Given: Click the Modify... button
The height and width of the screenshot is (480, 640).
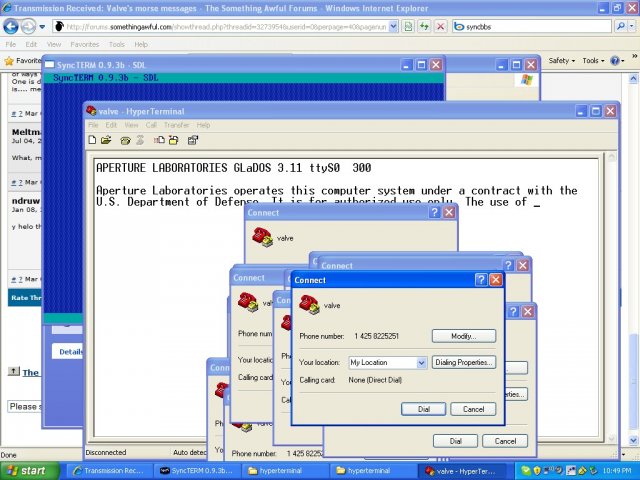Looking at the screenshot, I should [463, 336].
